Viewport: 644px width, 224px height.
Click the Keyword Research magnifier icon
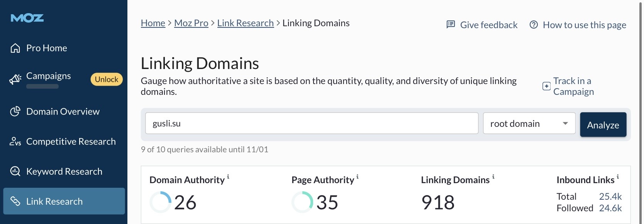[x=15, y=171]
